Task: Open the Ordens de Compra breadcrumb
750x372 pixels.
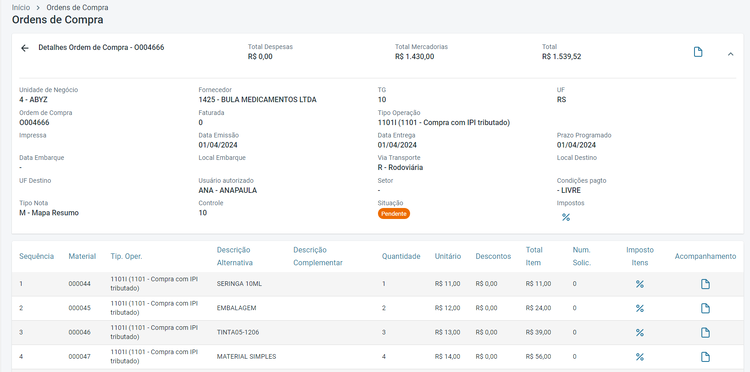Action: coord(77,8)
